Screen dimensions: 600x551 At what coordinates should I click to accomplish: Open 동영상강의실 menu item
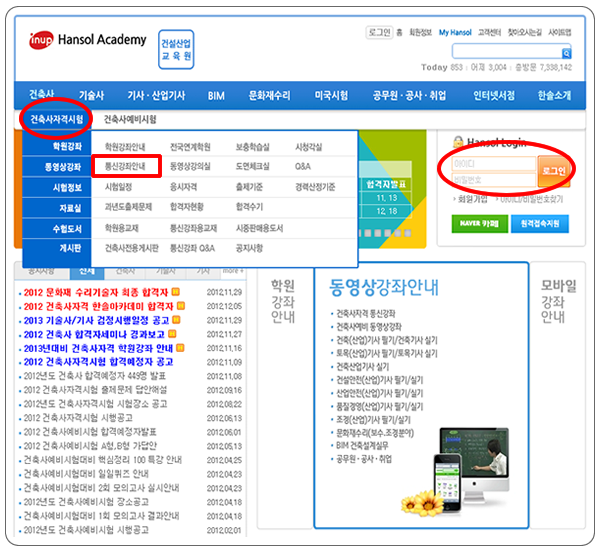[190, 166]
